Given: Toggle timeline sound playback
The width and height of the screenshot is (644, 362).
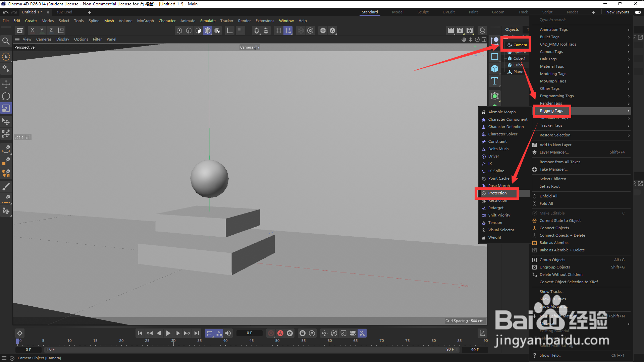Looking at the screenshot, I should click(x=228, y=333).
